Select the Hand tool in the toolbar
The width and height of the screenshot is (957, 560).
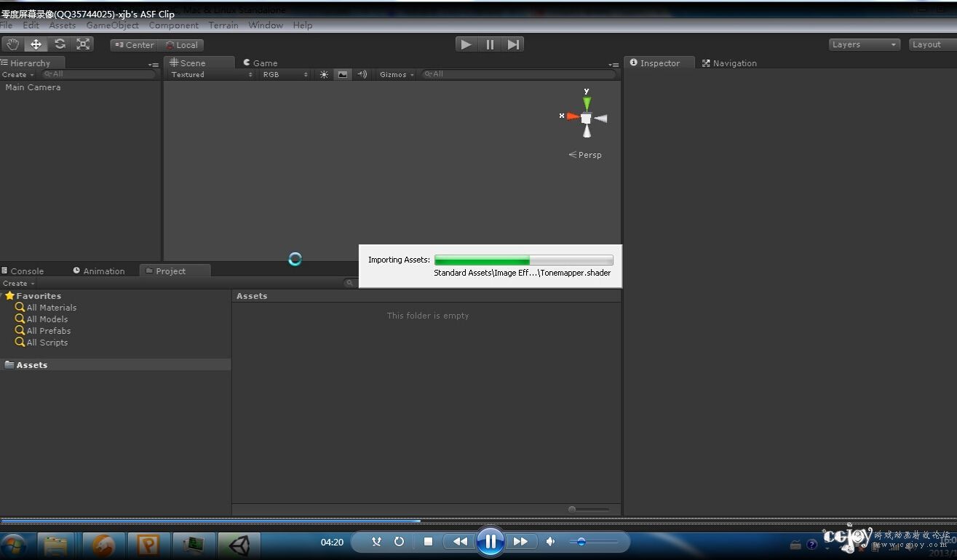(x=12, y=44)
